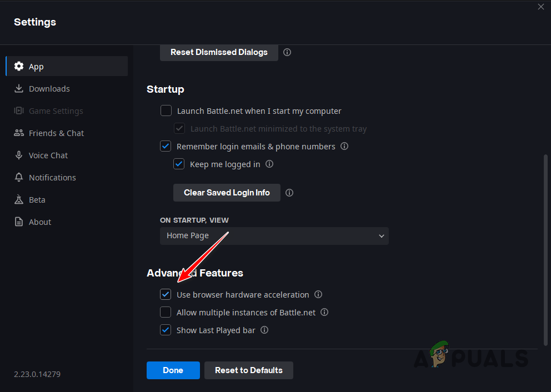Click the Beta flask icon
Screen dimensions: 551x392
tap(18, 199)
